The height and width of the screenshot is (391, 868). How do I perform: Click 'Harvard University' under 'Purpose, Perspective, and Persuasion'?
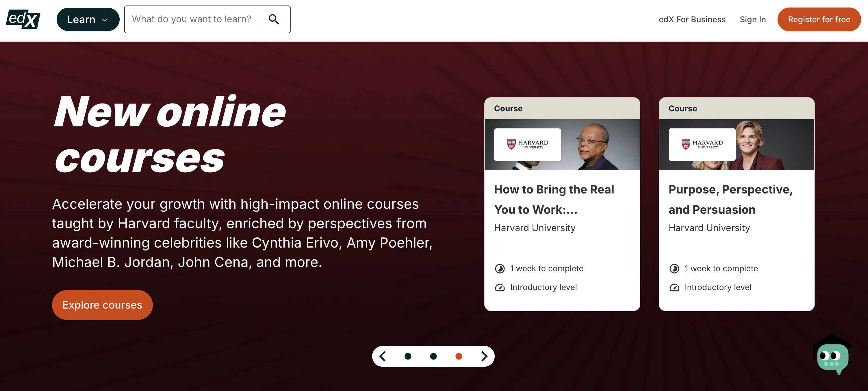pos(709,228)
